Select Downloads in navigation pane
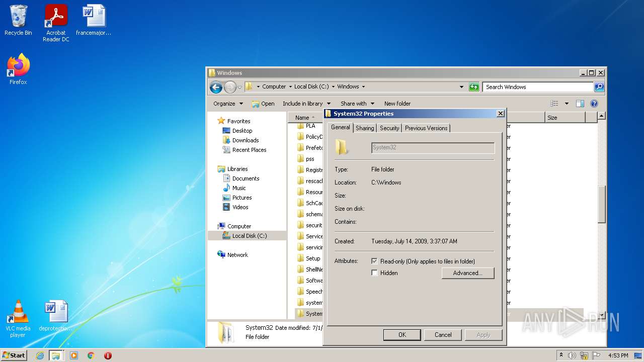 (x=245, y=140)
